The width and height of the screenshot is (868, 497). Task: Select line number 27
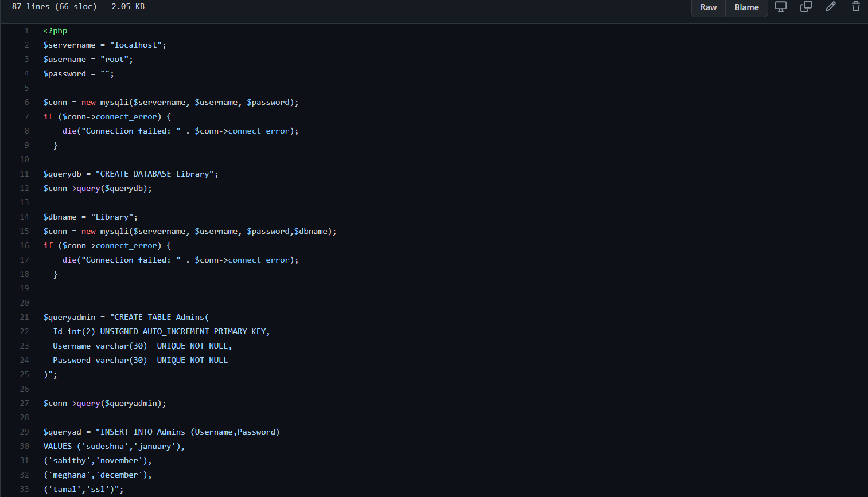[24, 403]
